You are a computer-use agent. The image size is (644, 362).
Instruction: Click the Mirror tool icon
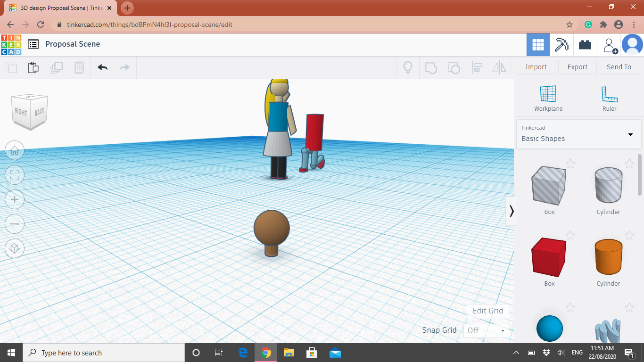tap(499, 67)
